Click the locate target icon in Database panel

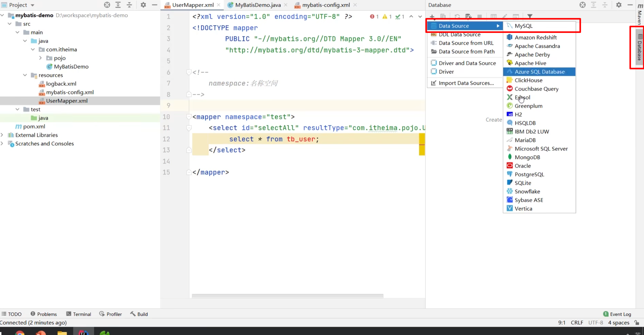point(582,5)
